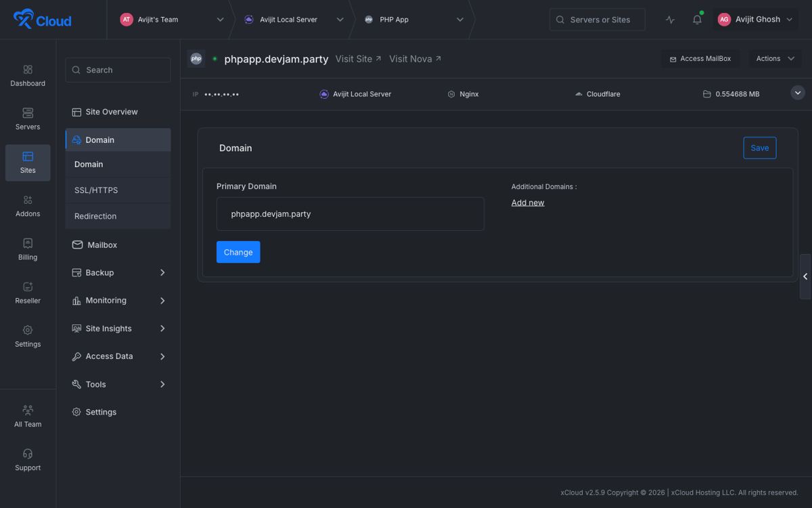The image size is (812, 508).
Task: Open Addons section
Action: 28,206
